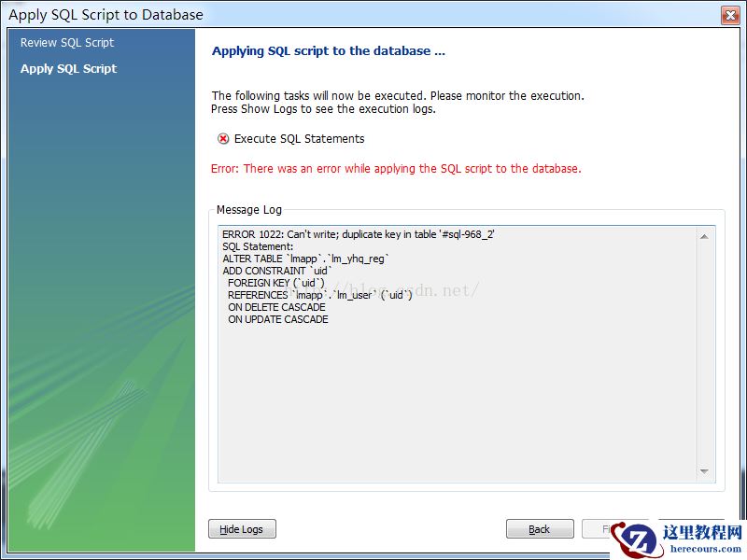Select the Apply SQL Script step
This screenshot has height=560, width=747.
(68, 68)
